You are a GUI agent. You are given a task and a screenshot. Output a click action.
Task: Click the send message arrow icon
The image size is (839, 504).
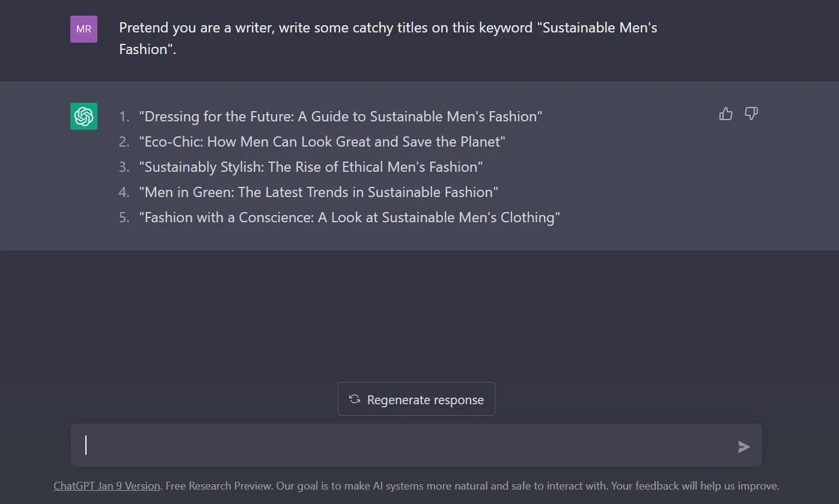[743, 446]
